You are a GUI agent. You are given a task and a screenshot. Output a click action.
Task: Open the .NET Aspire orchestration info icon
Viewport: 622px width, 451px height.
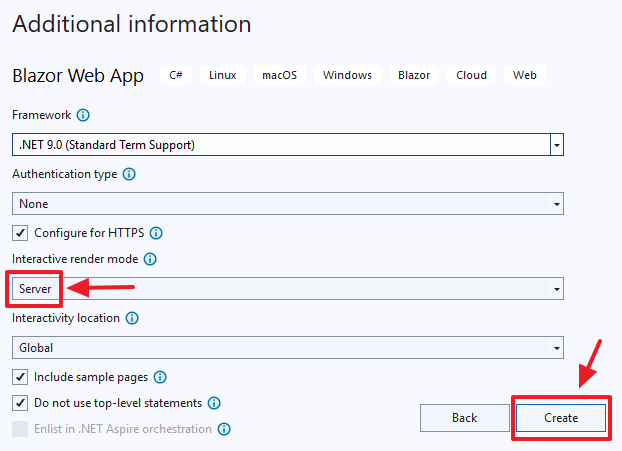click(x=224, y=429)
